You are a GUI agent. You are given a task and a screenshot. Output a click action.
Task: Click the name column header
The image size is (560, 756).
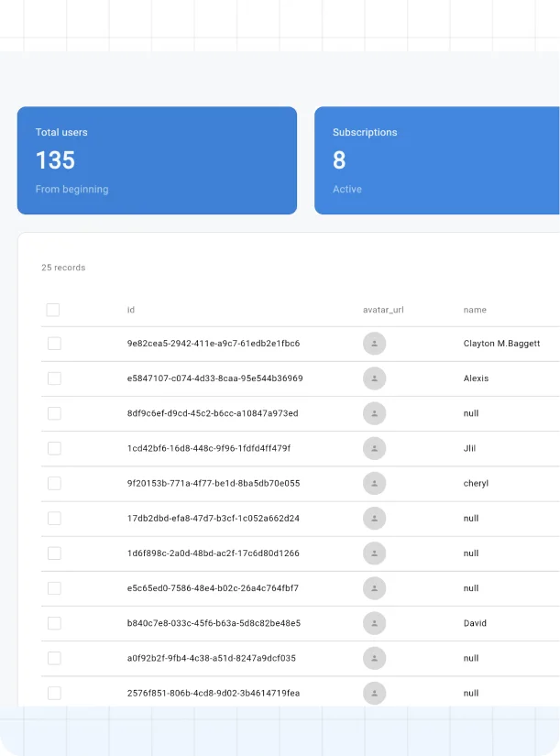tap(475, 310)
